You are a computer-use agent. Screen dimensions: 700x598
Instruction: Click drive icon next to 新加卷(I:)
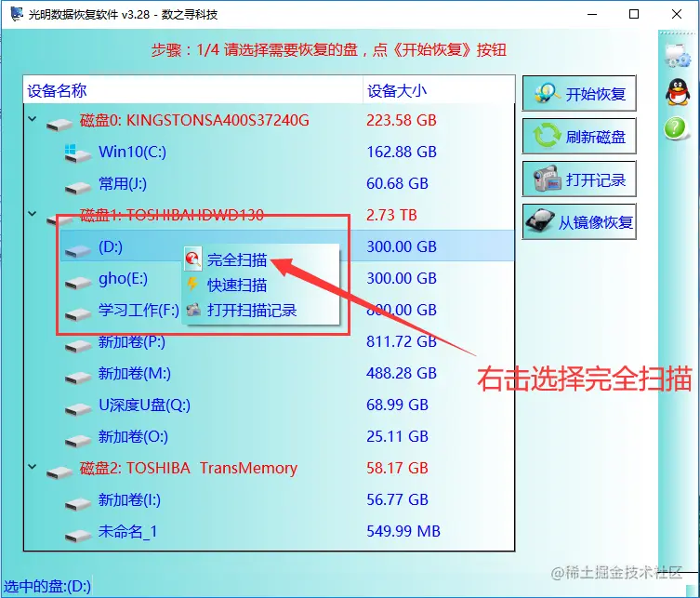click(x=78, y=504)
